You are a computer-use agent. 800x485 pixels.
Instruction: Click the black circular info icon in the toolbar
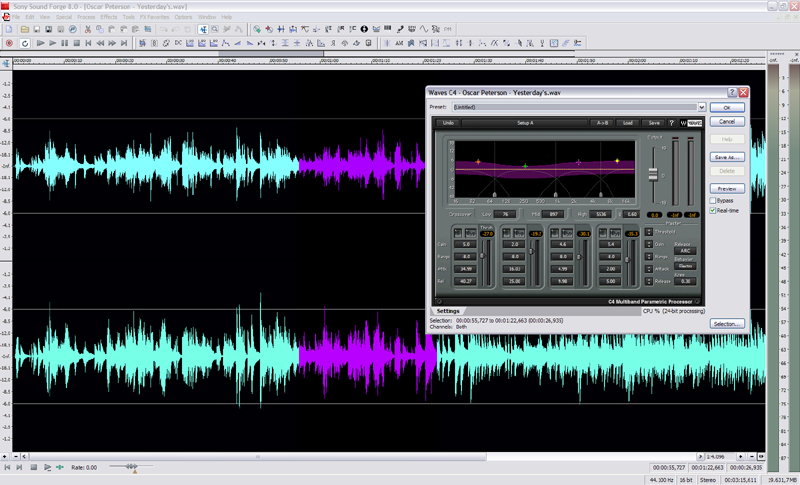click(x=364, y=30)
